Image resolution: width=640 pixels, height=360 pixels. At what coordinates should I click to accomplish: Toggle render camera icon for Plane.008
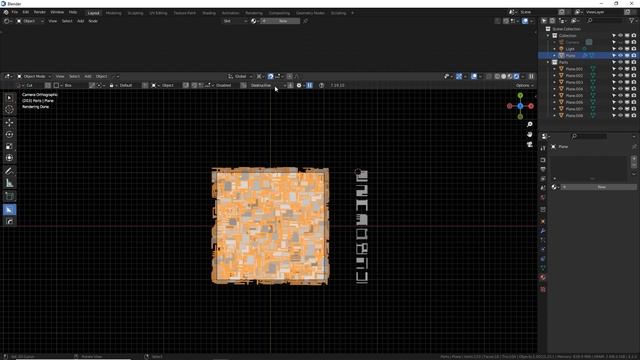point(633,116)
